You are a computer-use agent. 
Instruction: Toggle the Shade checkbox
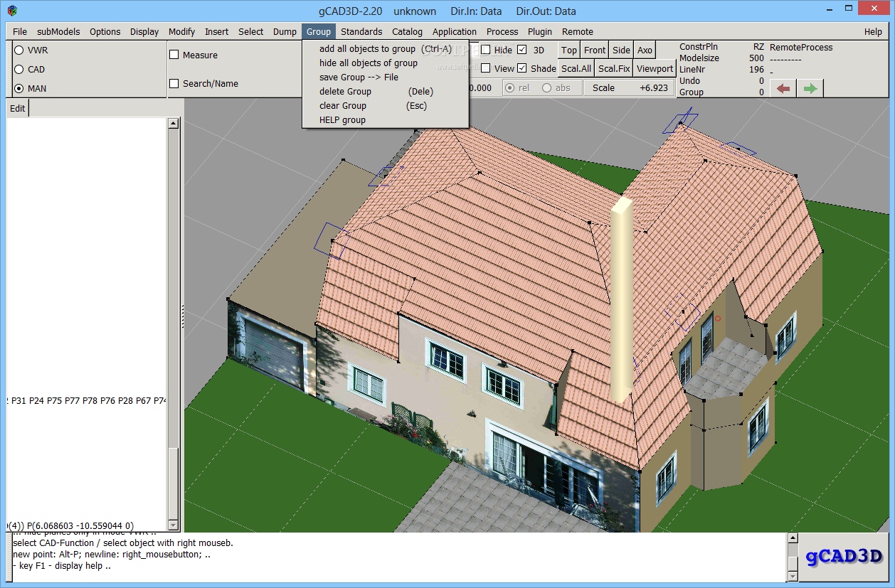click(x=522, y=68)
